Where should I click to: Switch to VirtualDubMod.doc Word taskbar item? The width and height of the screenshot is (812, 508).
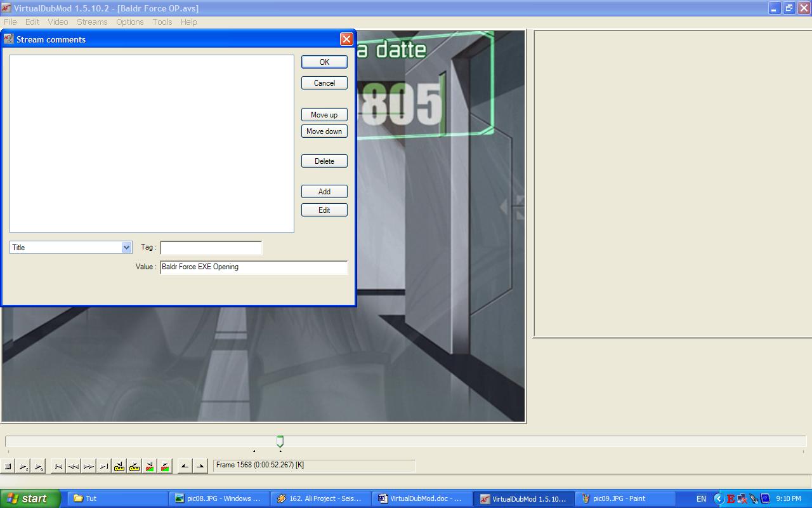(422, 498)
